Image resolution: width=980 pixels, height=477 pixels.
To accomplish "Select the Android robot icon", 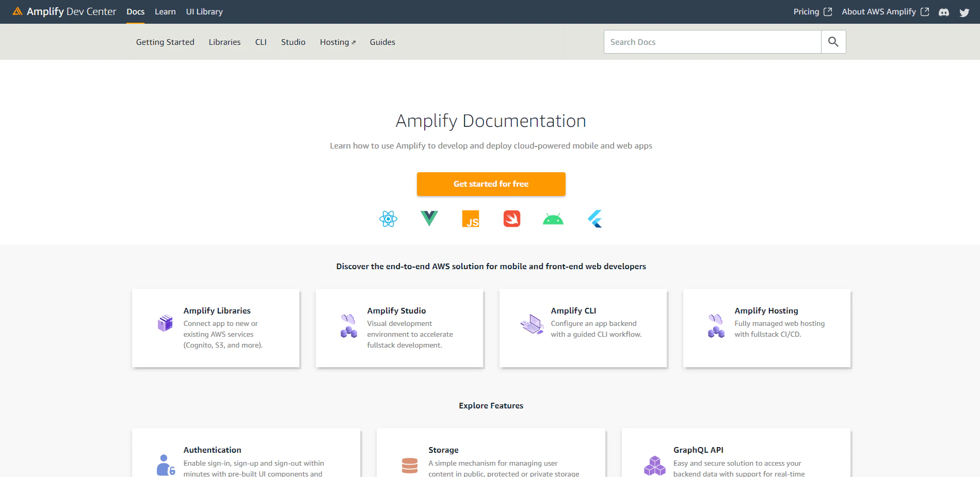I will (x=553, y=219).
